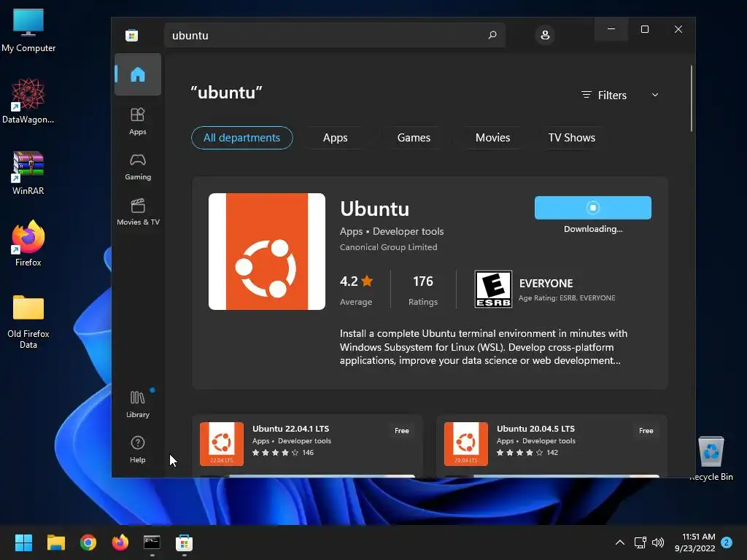Open the taskbar clock and date

tap(694, 542)
